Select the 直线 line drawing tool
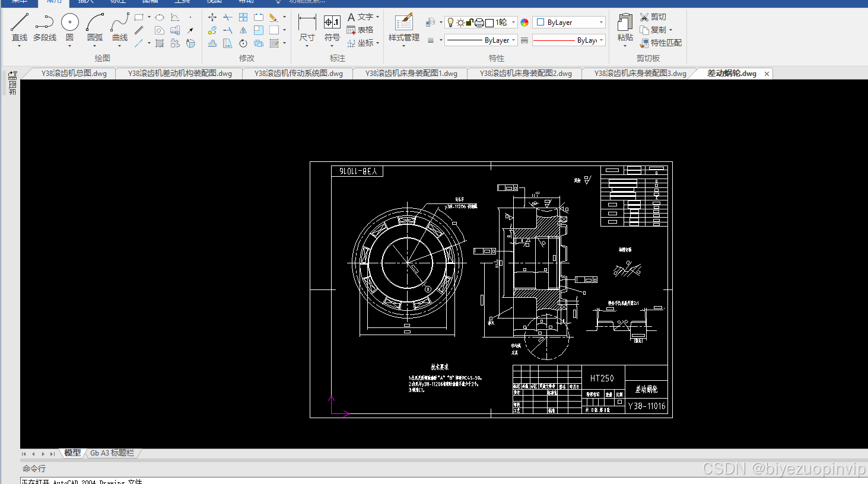This screenshot has height=484, width=868. pyautogui.click(x=19, y=27)
